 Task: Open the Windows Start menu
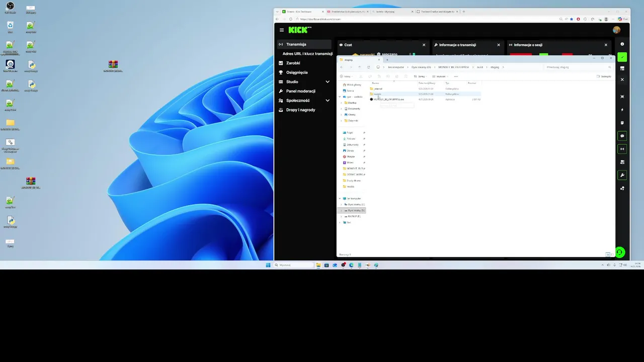268,265
